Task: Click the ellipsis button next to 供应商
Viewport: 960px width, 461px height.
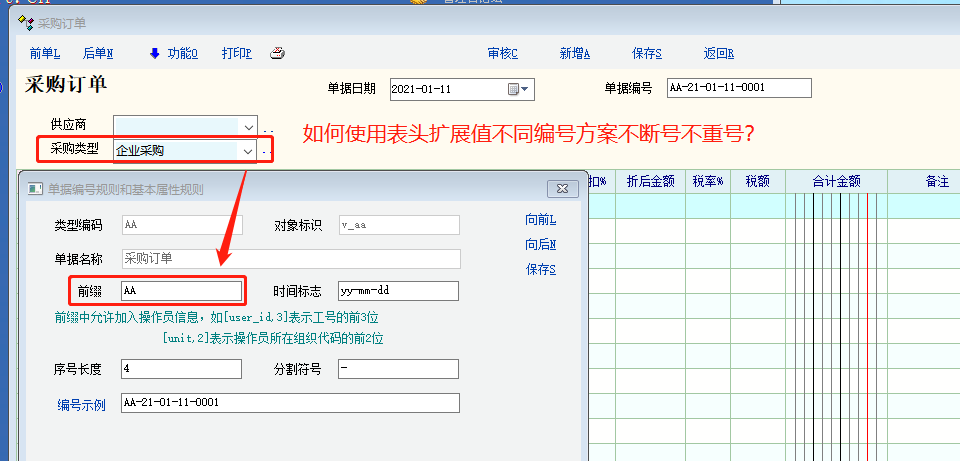Action: pos(267,127)
